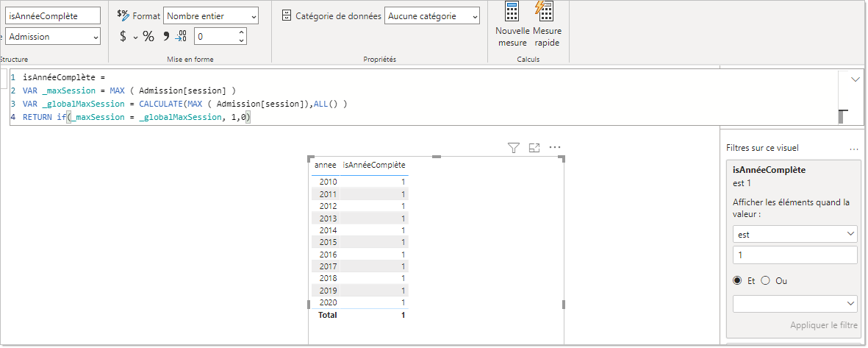Click the Calculs group label
Screen dimensions: 868x348
(x=528, y=60)
